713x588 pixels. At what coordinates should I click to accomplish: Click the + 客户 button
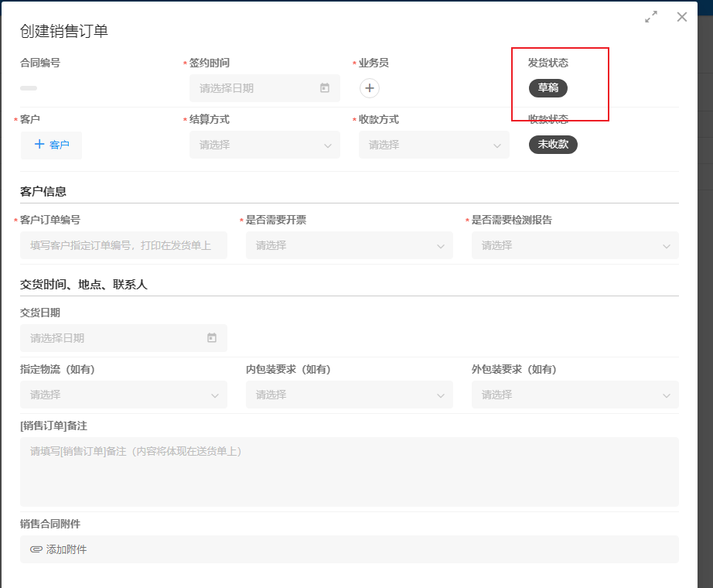click(51, 145)
